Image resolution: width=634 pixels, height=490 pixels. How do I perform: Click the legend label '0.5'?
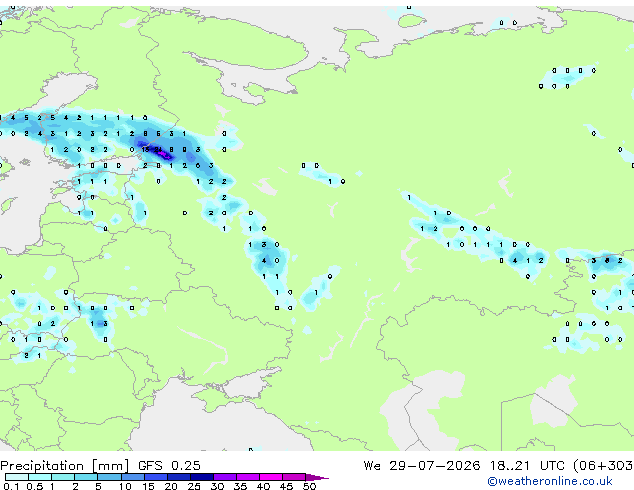coord(35,486)
